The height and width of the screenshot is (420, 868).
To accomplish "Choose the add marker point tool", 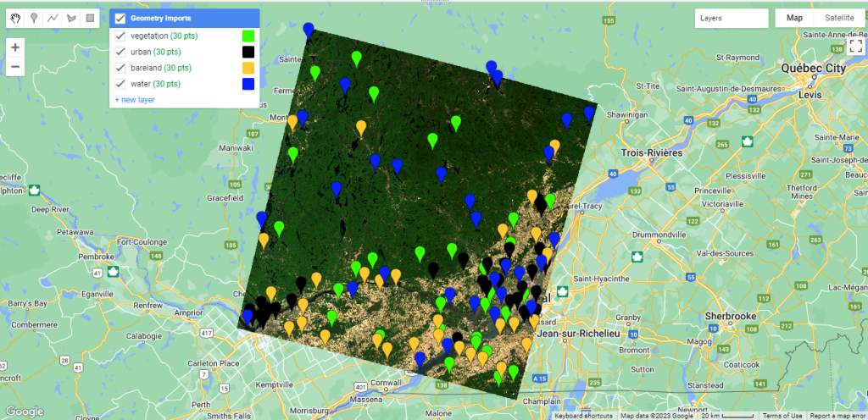I will [x=34, y=18].
